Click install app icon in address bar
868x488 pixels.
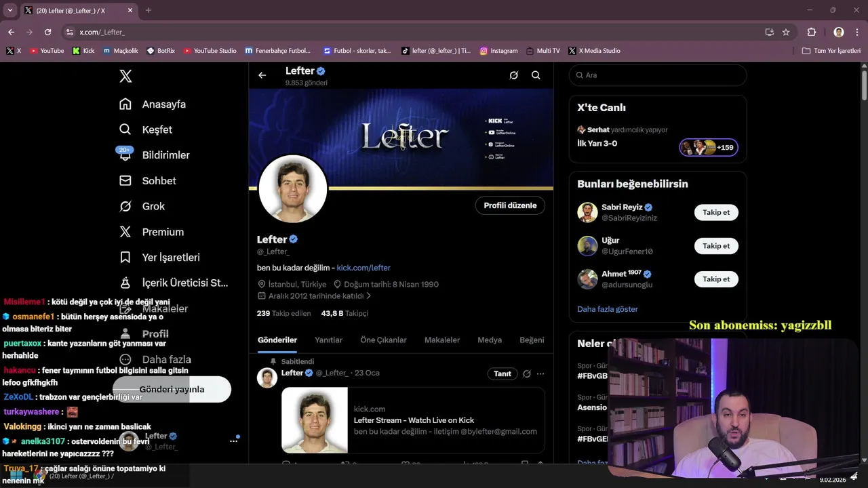pyautogui.click(x=769, y=32)
